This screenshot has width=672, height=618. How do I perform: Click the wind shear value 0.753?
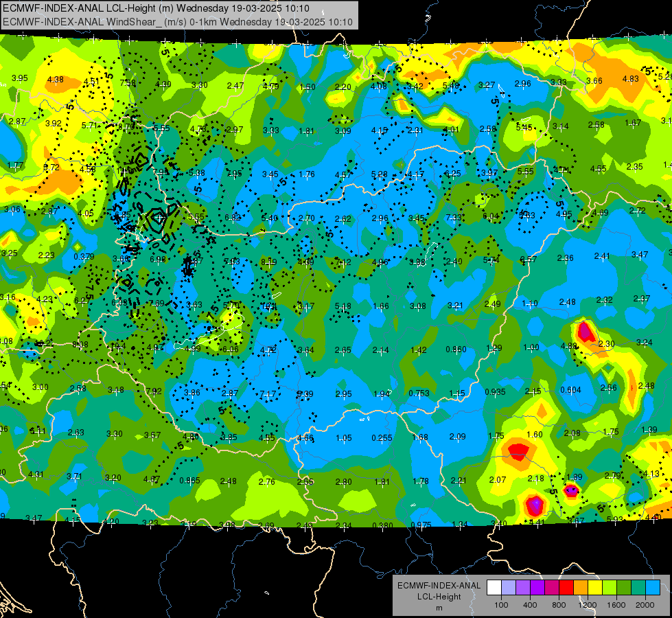coord(419,393)
